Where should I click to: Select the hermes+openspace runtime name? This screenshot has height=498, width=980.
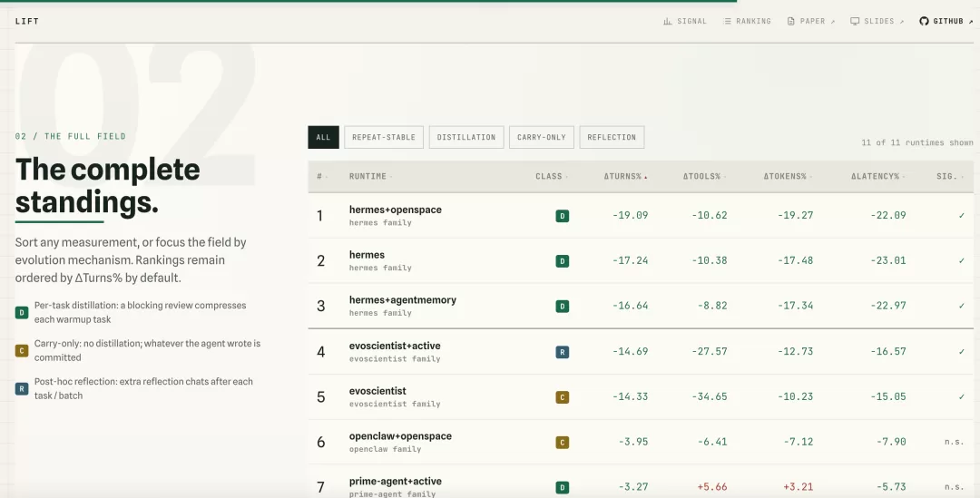point(395,210)
